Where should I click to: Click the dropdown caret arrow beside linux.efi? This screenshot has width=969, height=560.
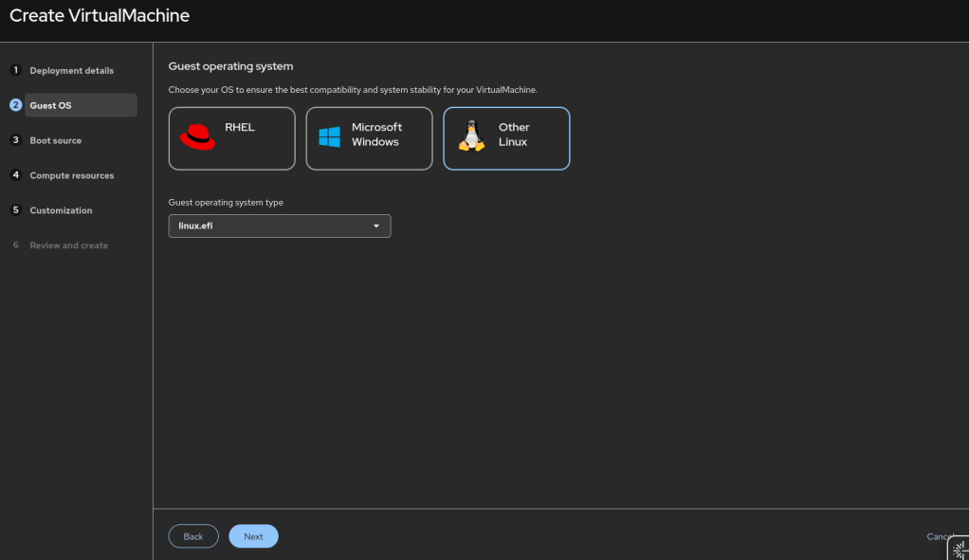point(375,226)
